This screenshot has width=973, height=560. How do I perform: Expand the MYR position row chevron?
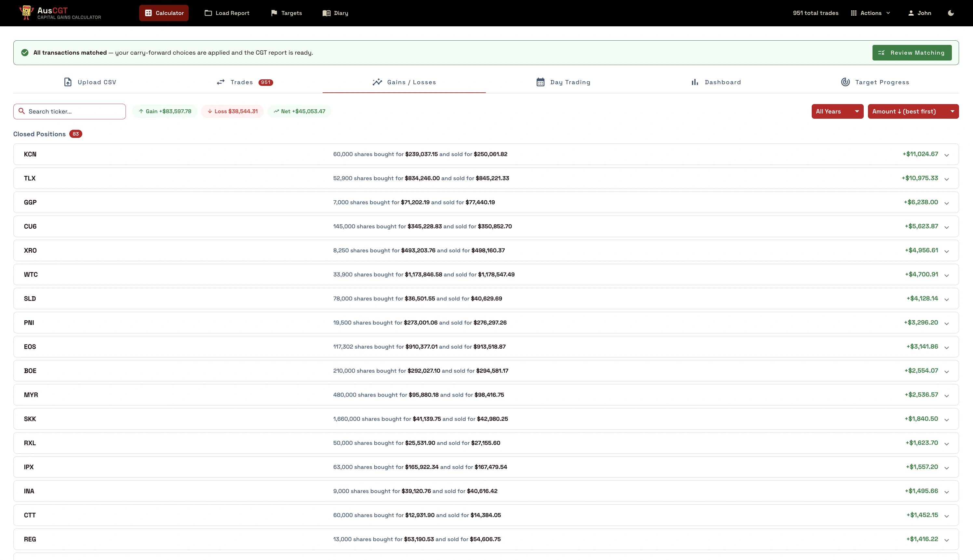(x=946, y=396)
